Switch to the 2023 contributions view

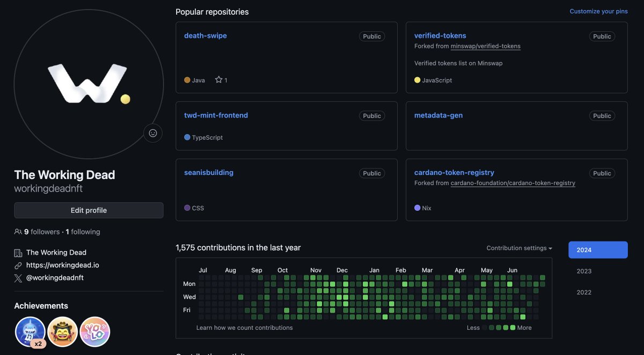coord(584,271)
